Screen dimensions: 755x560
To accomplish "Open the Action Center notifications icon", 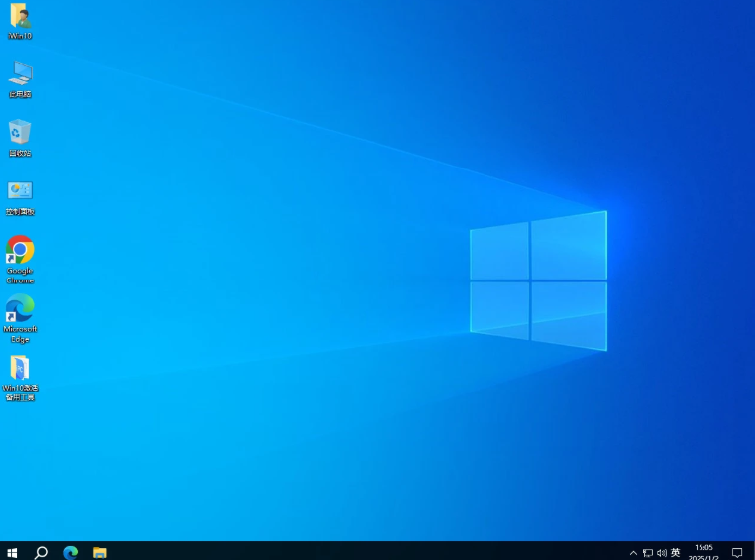I will click(737, 553).
